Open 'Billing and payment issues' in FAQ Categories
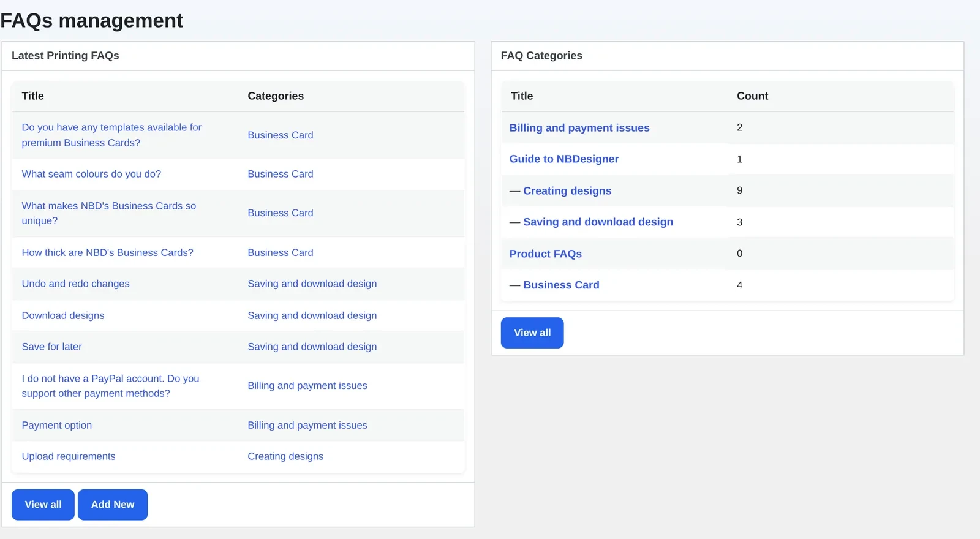 579,128
